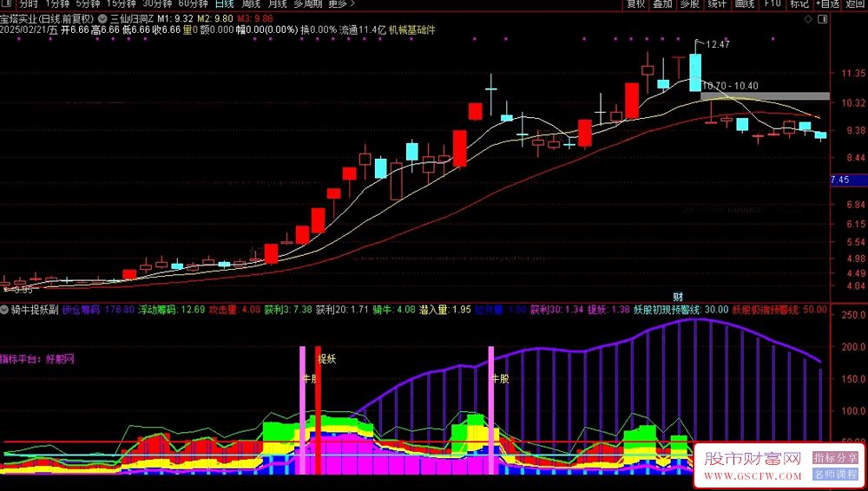Click the gray 10.70 - 10.40 gap bar
The image size is (868, 491).
765,96
